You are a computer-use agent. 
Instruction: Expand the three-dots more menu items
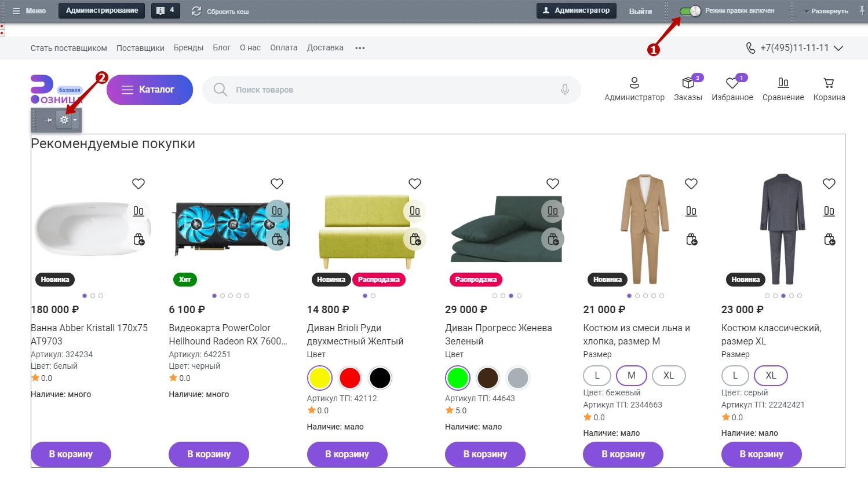tap(360, 48)
